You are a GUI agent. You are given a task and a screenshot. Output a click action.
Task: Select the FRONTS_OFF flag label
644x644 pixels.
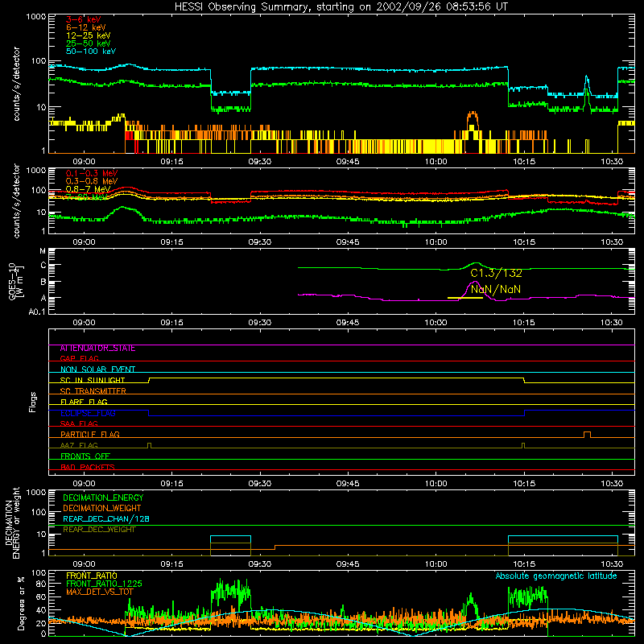[85, 456]
